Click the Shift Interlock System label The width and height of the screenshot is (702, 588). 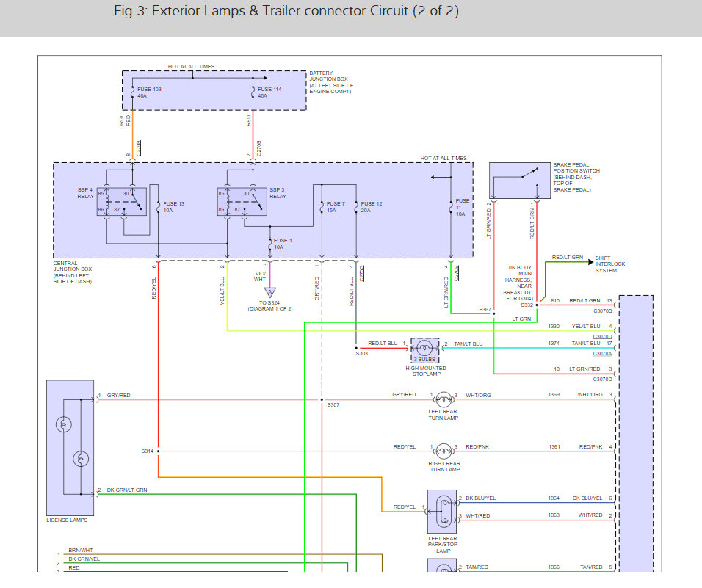pos(609,264)
